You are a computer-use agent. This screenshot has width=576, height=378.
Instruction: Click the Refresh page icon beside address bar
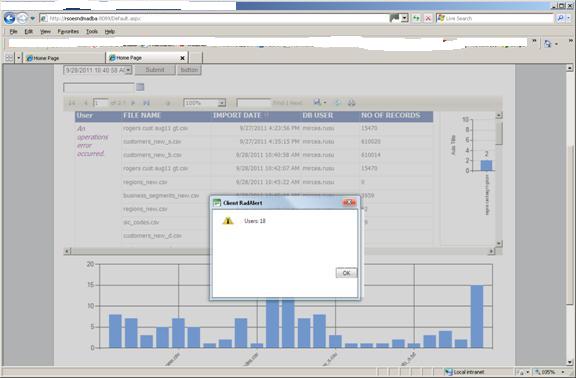[416, 18]
